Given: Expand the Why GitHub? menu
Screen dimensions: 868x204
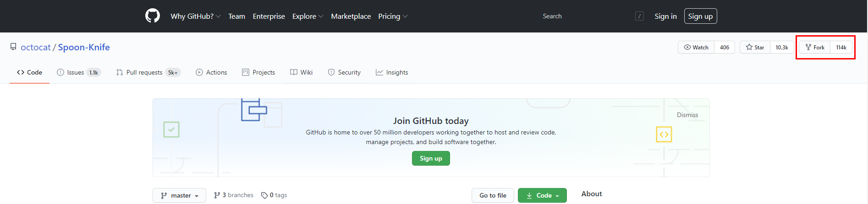Looking at the screenshot, I should (x=196, y=16).
